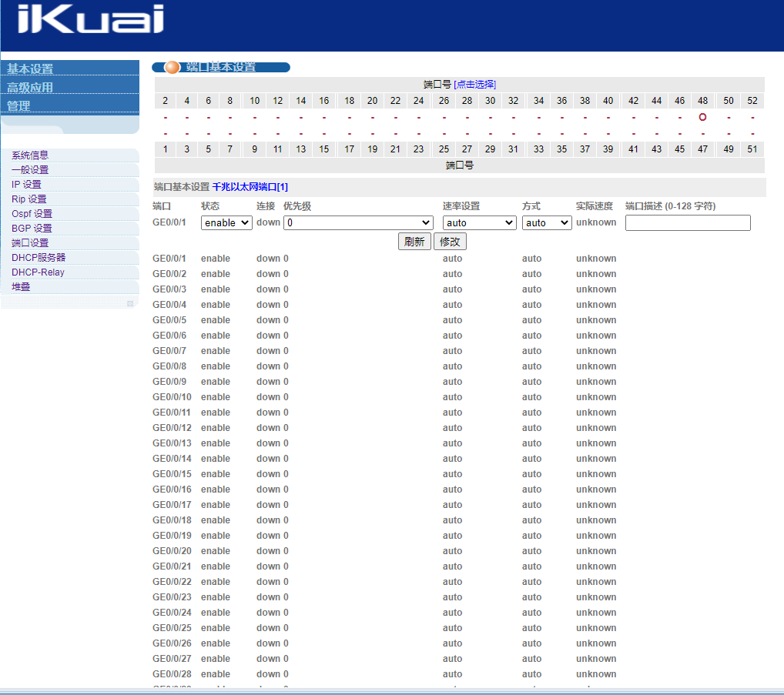Go to 系统信息 page

30,155
